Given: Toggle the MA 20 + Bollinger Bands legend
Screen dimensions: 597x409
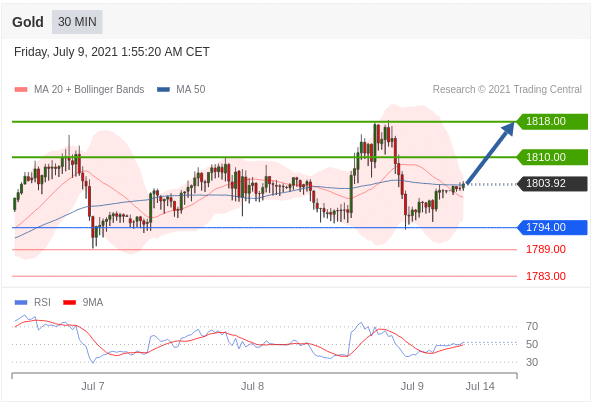Looking at the screenshot, I should 79,89.
